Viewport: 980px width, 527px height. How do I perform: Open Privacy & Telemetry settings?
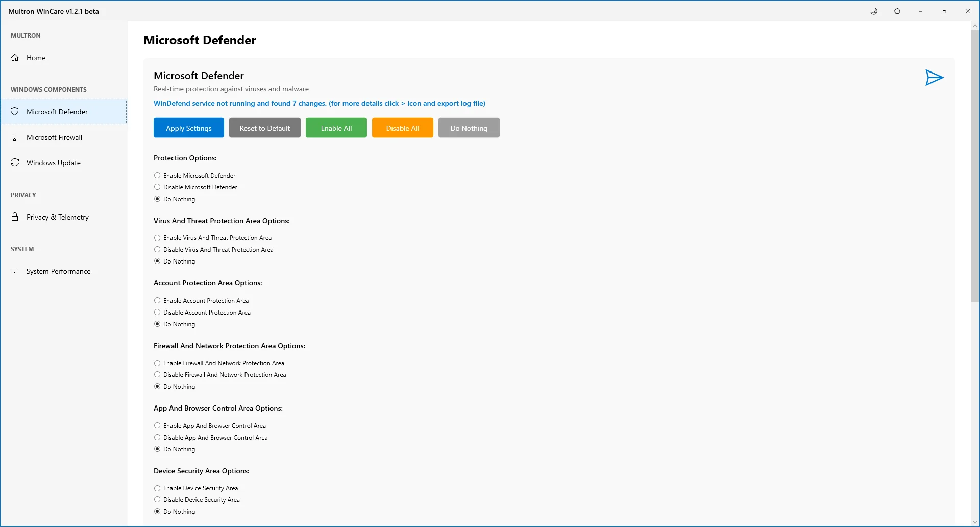[x=64, y=217]
